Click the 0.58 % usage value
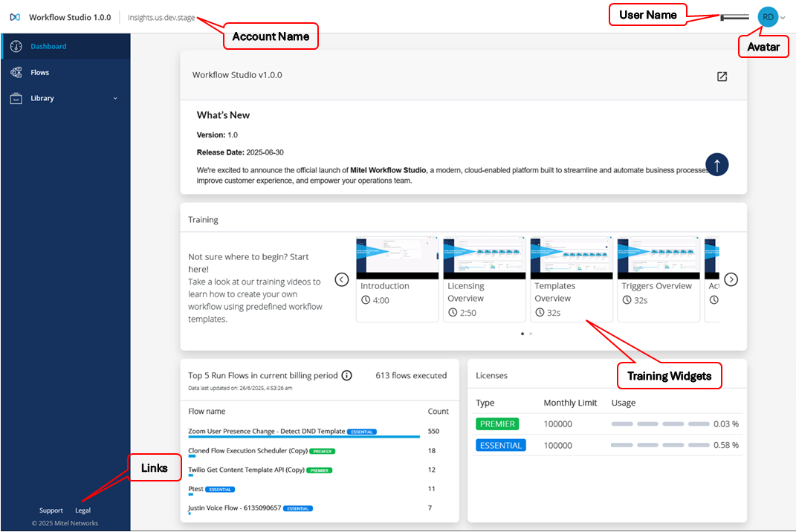 (x=726, y=445)
